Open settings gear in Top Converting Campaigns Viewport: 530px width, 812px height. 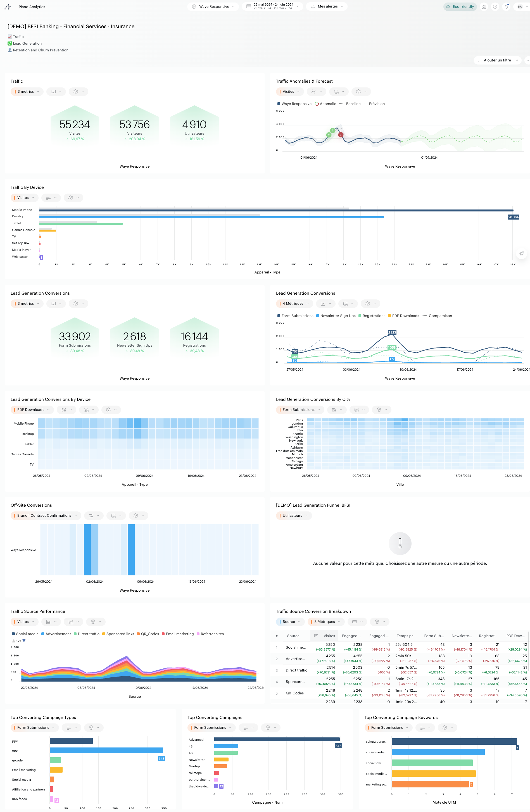(x=271, y=727)
